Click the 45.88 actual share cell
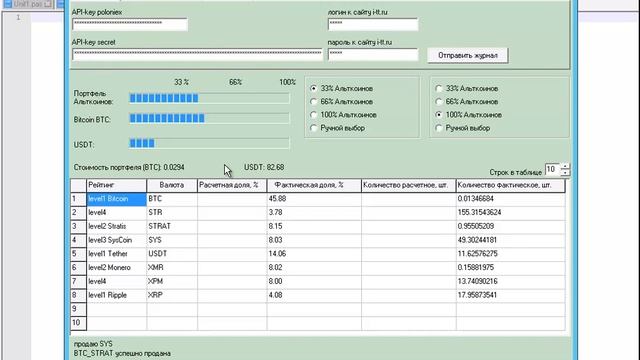This screenshot has height=360, width=640. [x=314, y=199]
